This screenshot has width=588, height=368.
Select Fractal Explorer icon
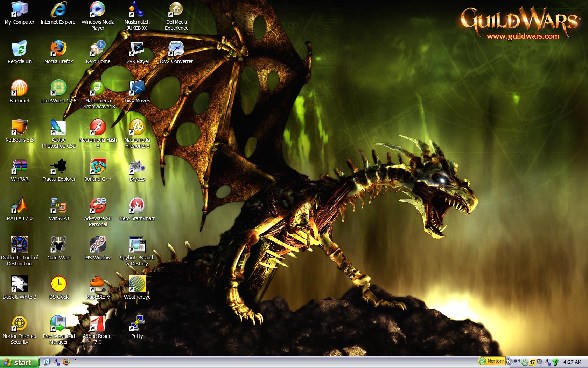58,171
